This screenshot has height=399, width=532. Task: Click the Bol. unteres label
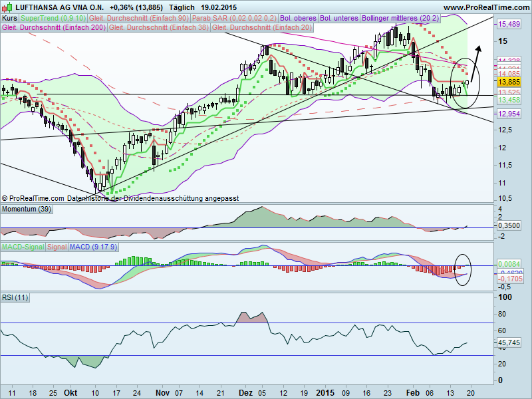tap(339, 18)
